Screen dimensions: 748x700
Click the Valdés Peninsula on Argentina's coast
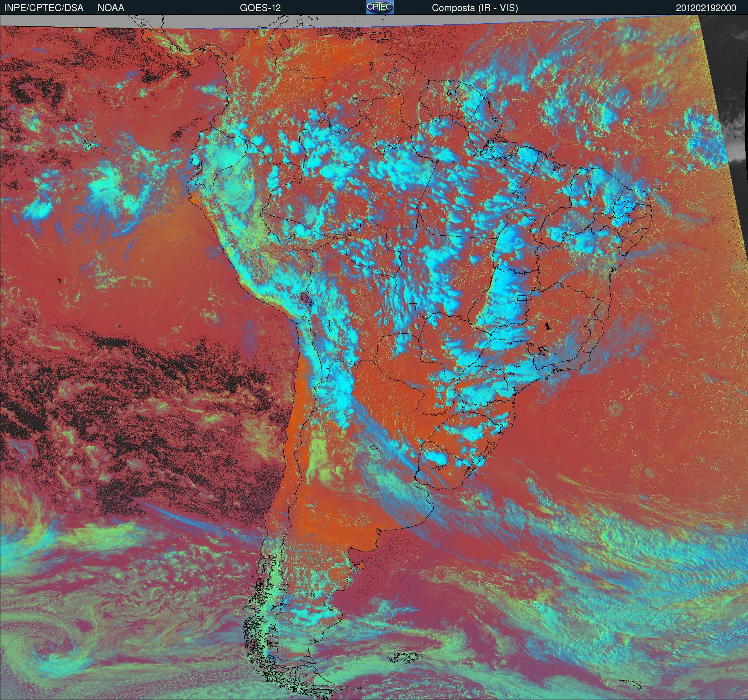tap(360, 565)
